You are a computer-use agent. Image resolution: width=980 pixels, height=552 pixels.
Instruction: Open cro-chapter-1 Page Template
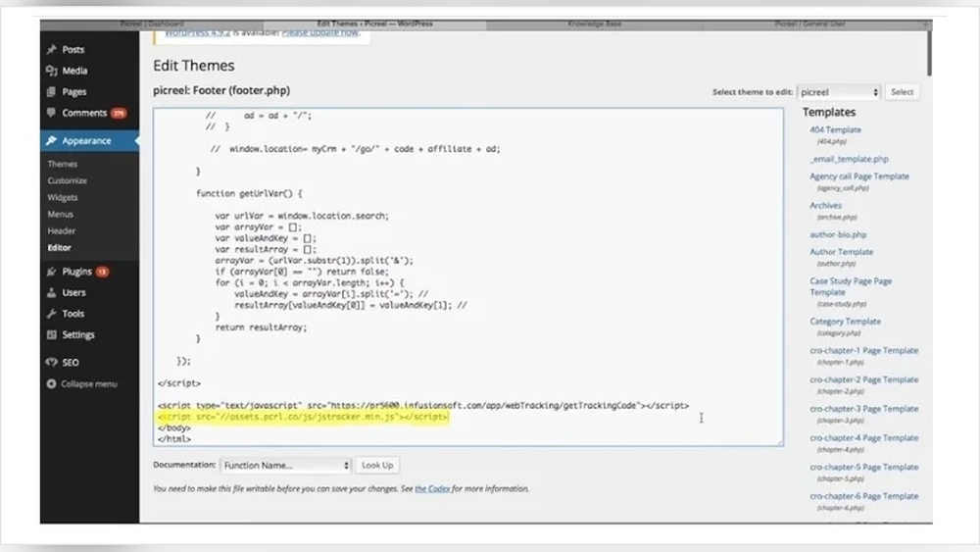(863, 351)
